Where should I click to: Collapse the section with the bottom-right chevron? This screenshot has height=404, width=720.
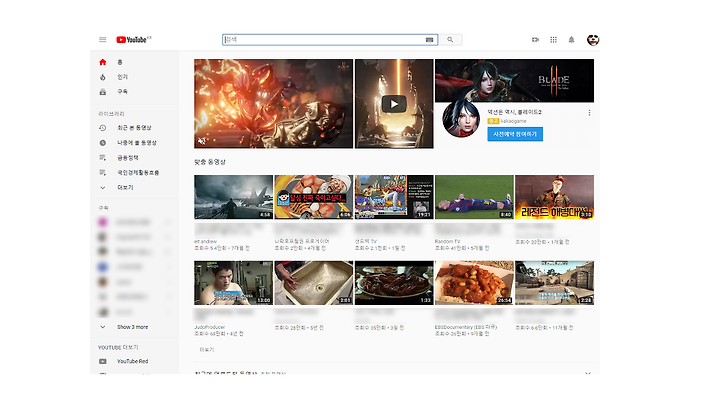coord(588,373)
